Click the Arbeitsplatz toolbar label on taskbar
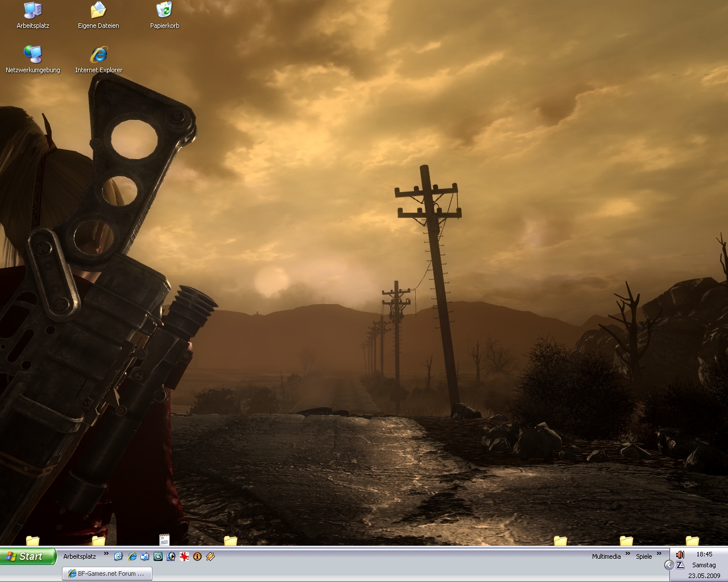This screenshot has height=582, width=728. (x=80, y=556)
